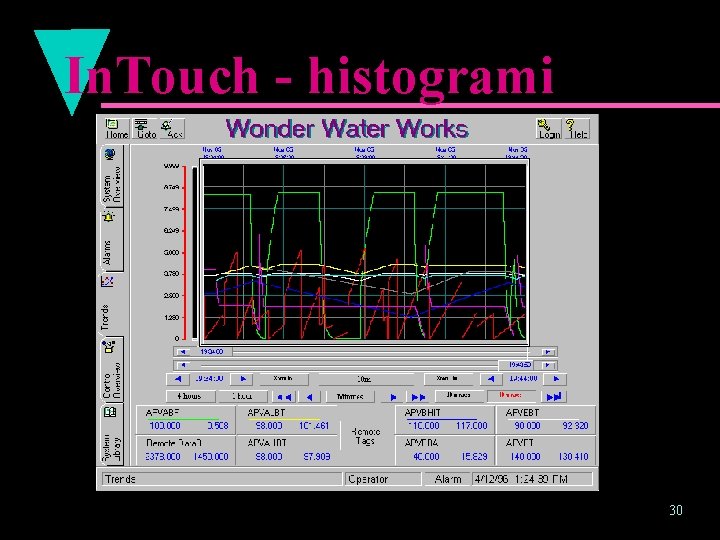The image size is (720, 540).
Task: Click the black-text hours button right of fast-forward
Action: pyautogui.click(x=458, y=396)
